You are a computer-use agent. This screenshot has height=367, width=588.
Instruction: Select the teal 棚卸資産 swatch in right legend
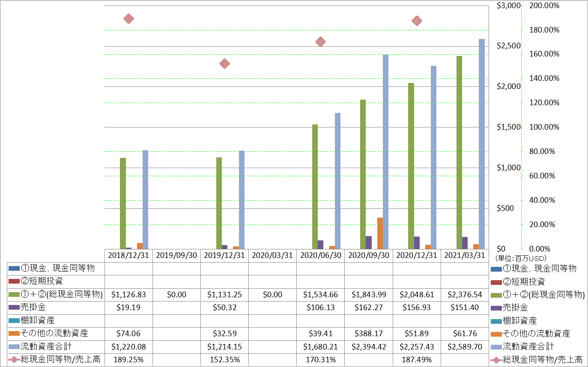(x=496, y=321)
